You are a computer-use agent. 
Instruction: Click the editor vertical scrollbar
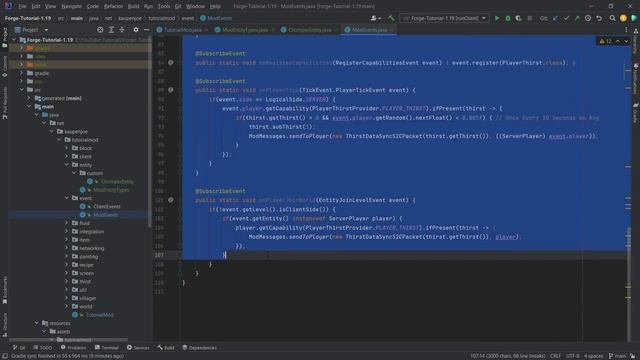click(628, 188)
